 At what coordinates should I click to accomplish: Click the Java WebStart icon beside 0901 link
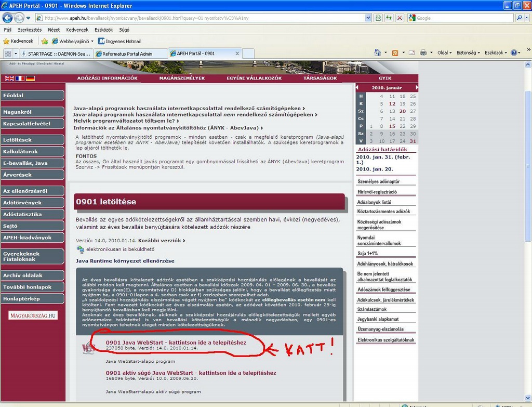pos(88,348)
